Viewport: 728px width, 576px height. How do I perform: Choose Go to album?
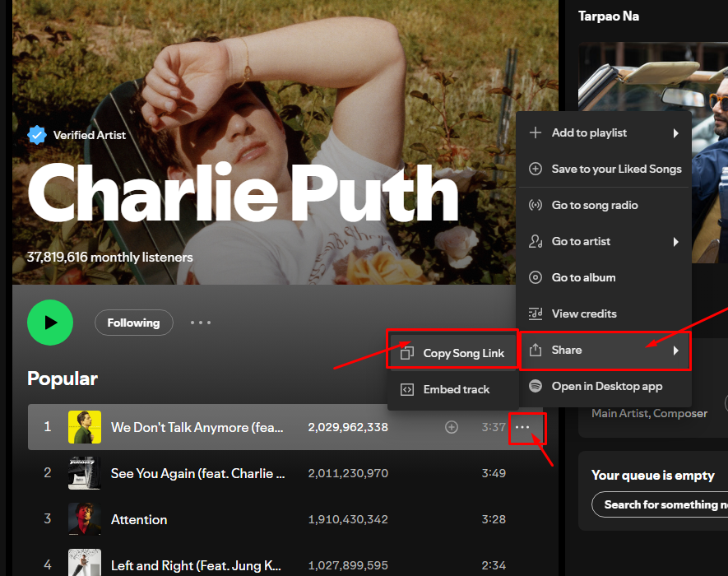tap(604, 278)
